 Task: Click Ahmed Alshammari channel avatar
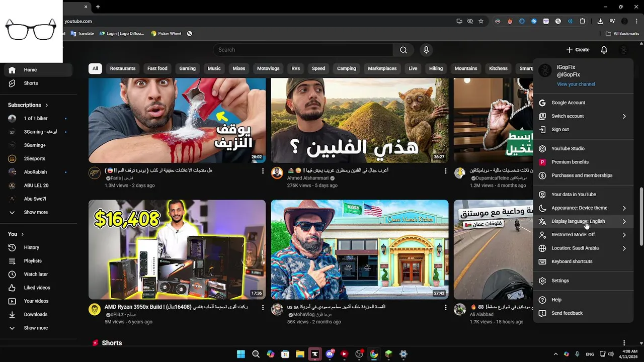[x=277, y=173]
